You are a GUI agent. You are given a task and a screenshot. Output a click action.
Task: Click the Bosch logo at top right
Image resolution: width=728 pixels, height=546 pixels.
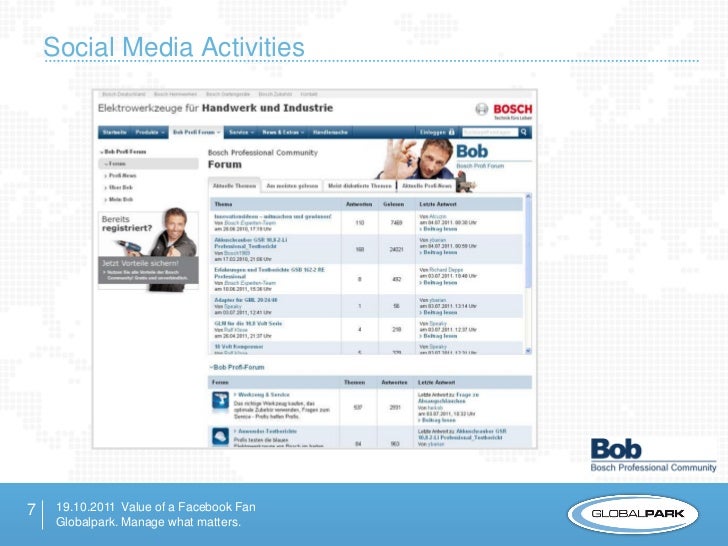(x=504, y=110)
